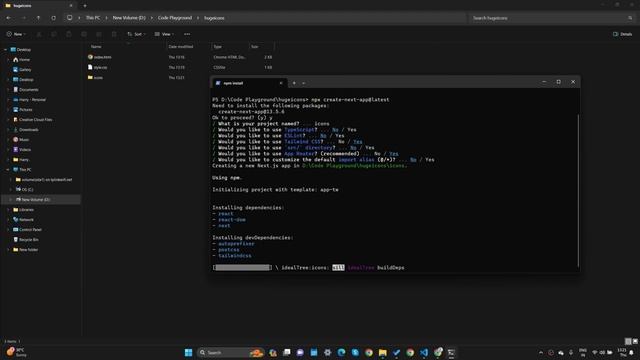
Task: Click the Search hugeicons field
Action: 553,18
